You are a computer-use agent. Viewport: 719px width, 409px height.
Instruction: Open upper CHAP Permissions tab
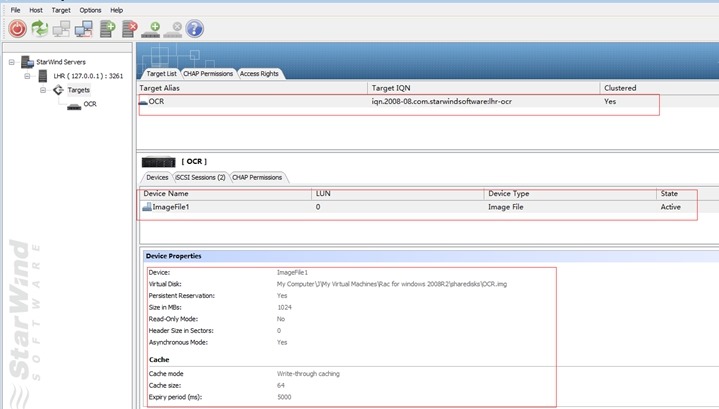tap(208, 73)
